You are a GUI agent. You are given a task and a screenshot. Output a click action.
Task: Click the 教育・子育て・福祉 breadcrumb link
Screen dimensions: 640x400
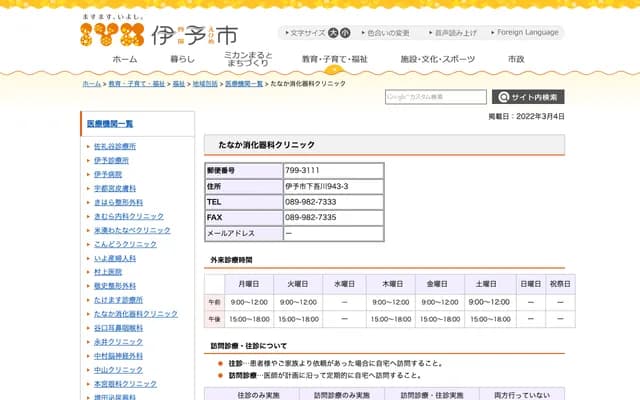[x=137, y=84]
